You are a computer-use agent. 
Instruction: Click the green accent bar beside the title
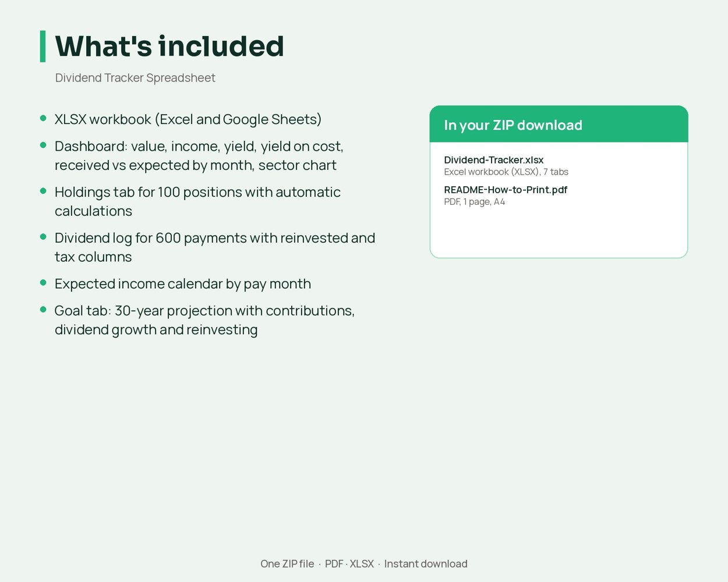[x=43, y=47]
